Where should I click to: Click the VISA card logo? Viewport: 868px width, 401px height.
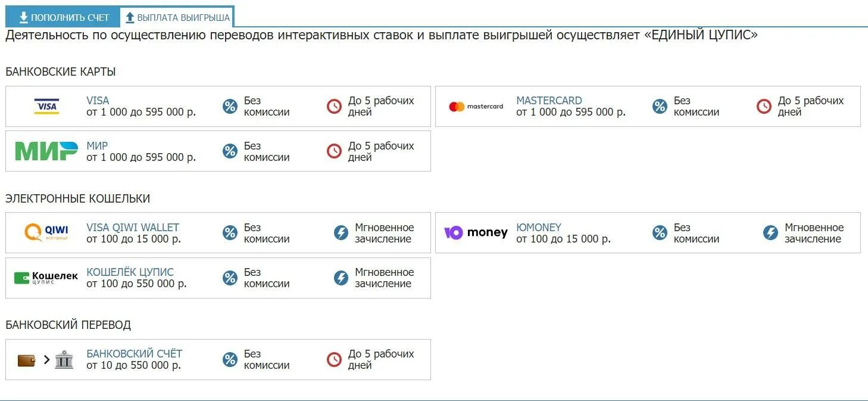click(46, 107)
